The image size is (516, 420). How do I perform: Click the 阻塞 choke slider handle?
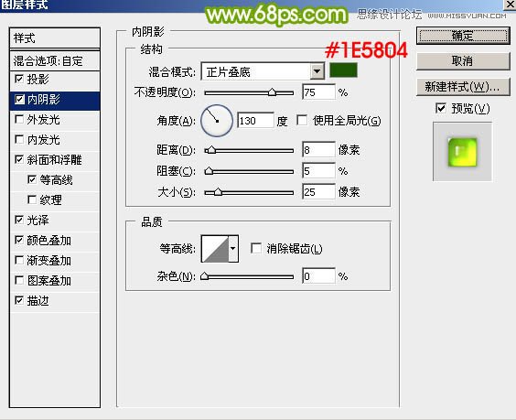pyautogui.click(x=209, y=171)
